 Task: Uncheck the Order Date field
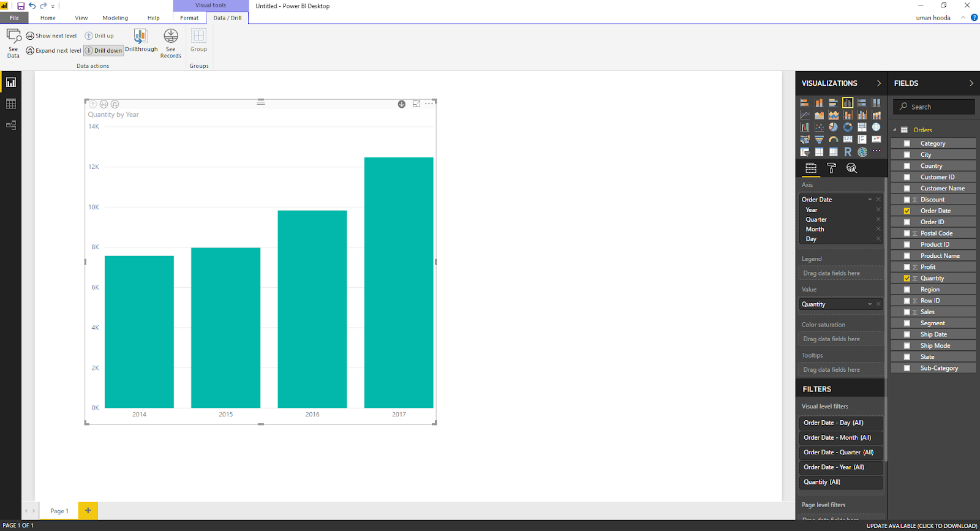click(907, 211)
